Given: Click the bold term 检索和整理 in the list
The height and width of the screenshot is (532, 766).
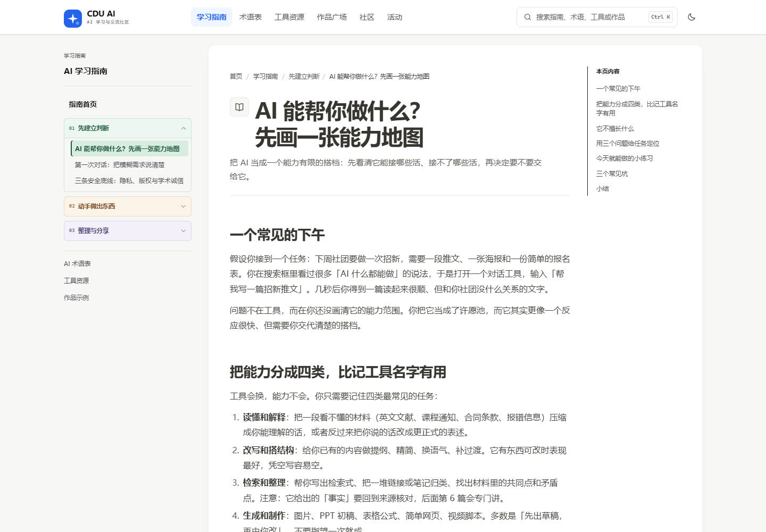Looking at the screenshot, I should [x=264, y=483].
